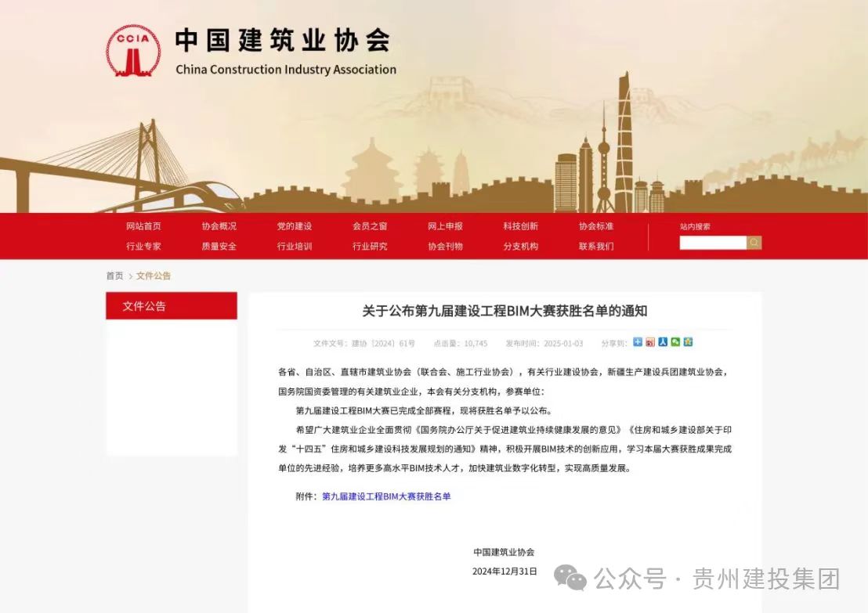Click the 文件公告 breadcrumb link
This screenshot has height=613, width=868.
click(x=154, y=276)
